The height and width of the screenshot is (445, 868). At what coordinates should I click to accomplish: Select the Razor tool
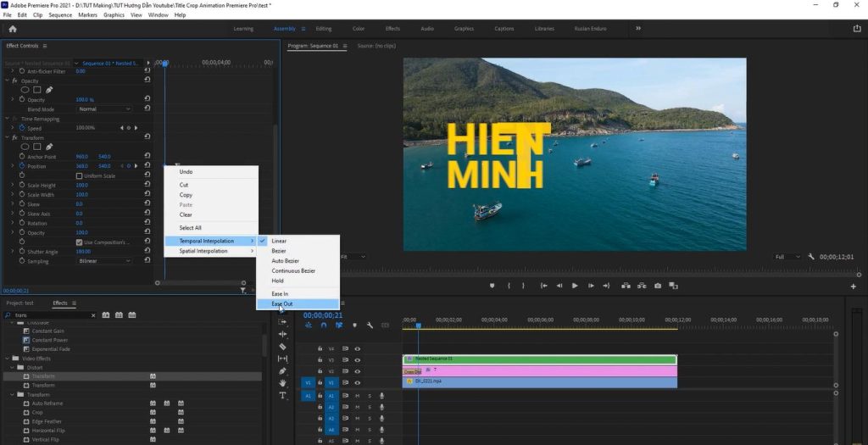[282, 347]
